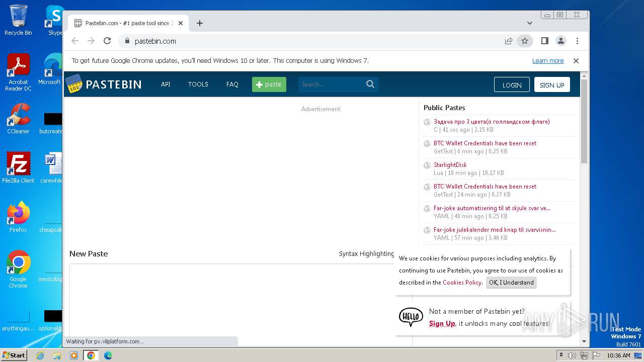This screenshot has width=644, height=362.
Task: Open Windows Media Player in taskbar
Action: 74,355
